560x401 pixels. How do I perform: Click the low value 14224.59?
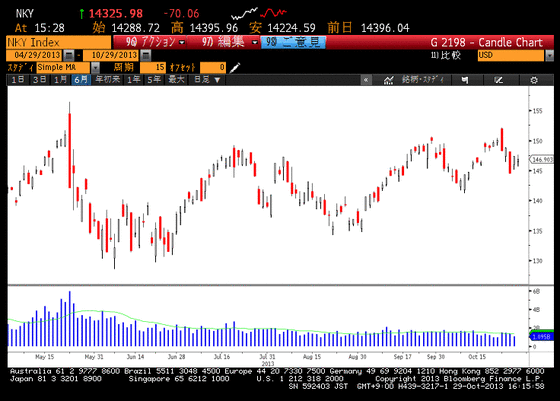point(291,28)
